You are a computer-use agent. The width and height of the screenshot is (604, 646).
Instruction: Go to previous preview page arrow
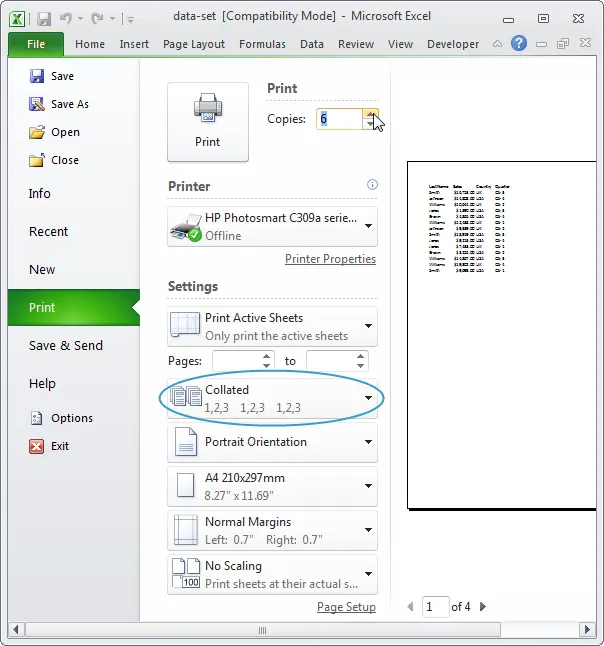[x=410, y=607]
